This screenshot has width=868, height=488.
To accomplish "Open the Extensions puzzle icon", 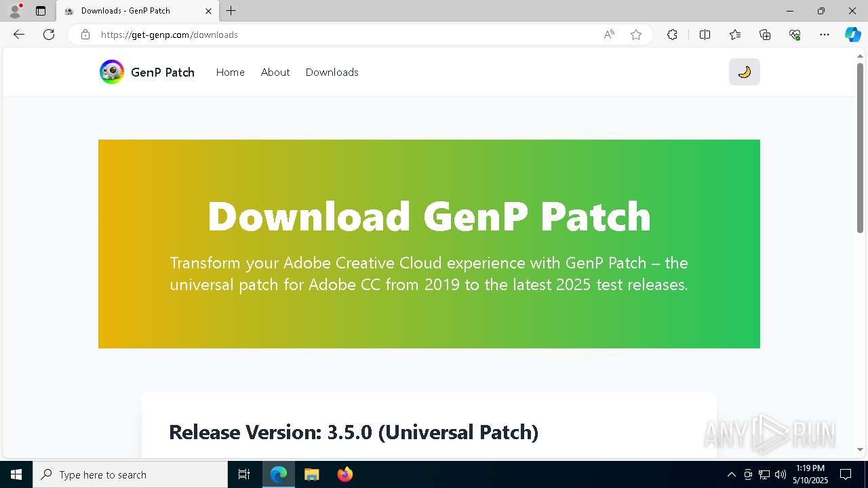I will [x=672, y=35].
